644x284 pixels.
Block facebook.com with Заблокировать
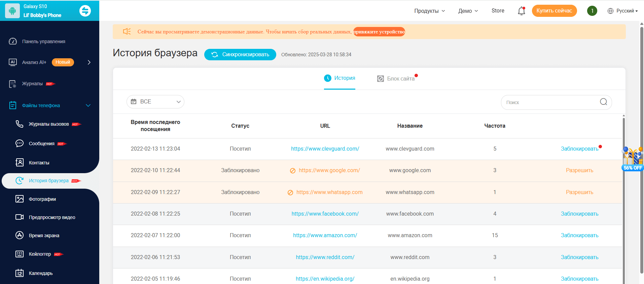[x=579, y=214]
